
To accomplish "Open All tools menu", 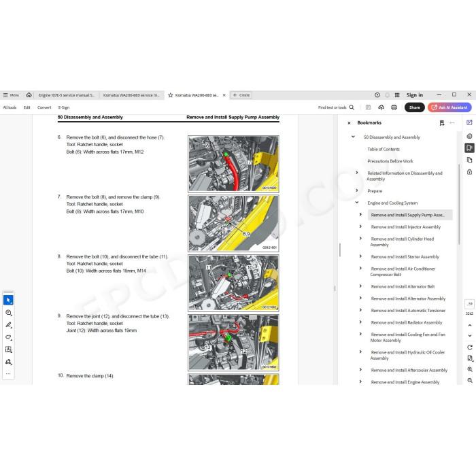I will pos(10,107).
